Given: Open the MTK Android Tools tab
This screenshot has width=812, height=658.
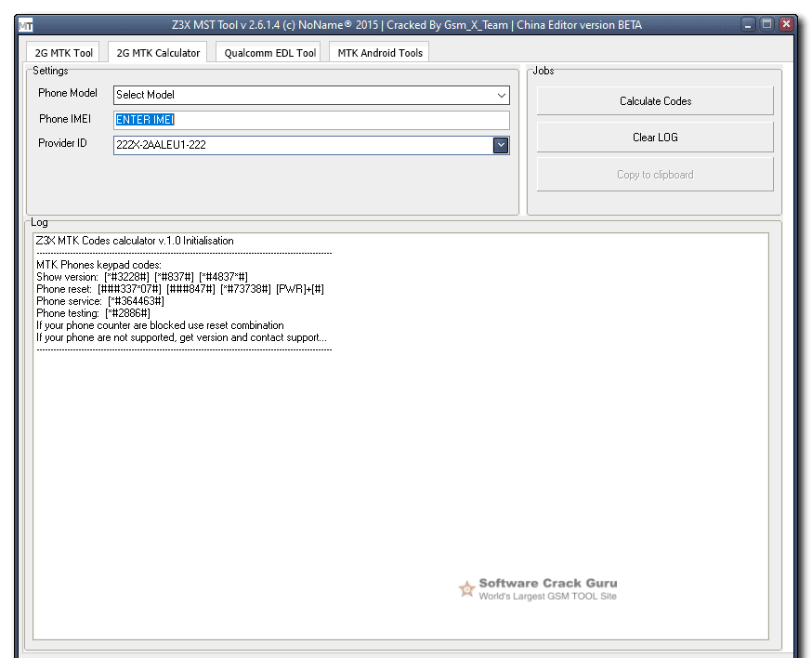Looking at the screenshot, I should pos(380,53).
